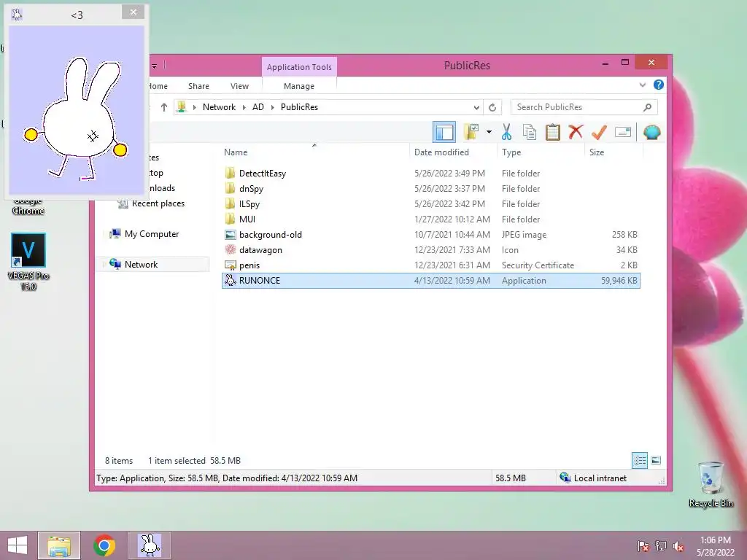Open Google Chrome from the taskbar
747x560 pixels.
(x=104, y=545)
